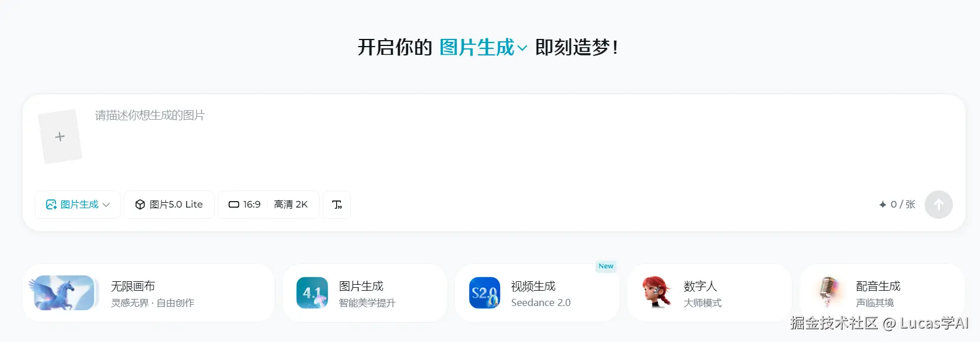Click the red-haired avatar icon for 数字人

tap(657, 292)
